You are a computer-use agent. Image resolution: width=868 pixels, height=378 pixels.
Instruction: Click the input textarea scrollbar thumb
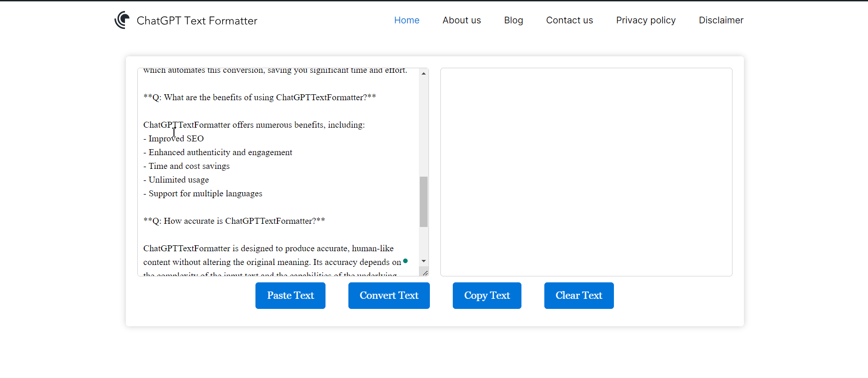coord(423,201)
